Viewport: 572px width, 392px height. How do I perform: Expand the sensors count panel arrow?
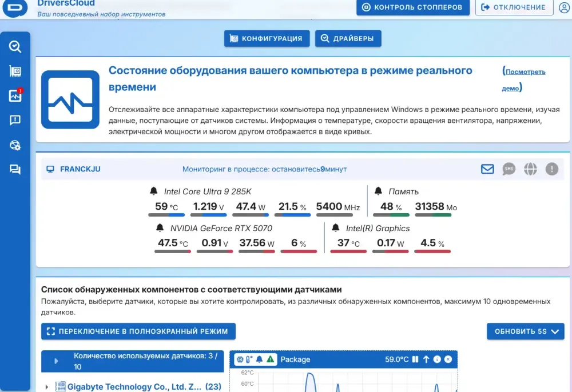(x=56, y=361)
